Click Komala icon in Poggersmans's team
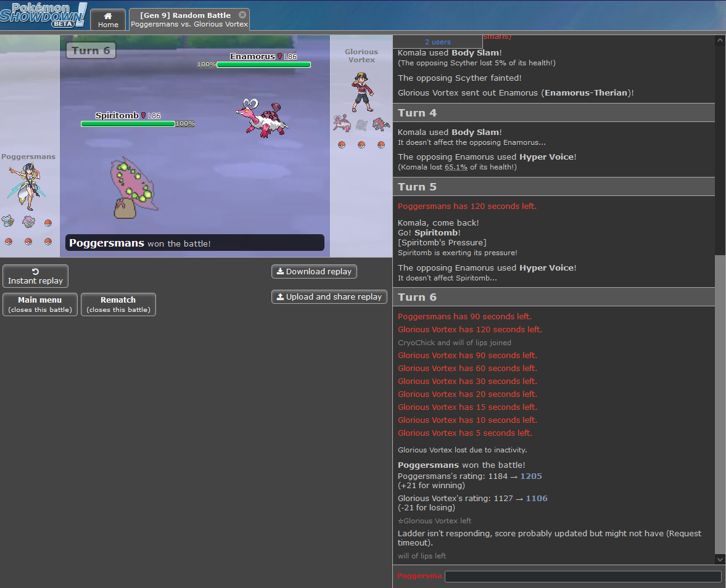The image size is (726, 588). click(8, 221)
